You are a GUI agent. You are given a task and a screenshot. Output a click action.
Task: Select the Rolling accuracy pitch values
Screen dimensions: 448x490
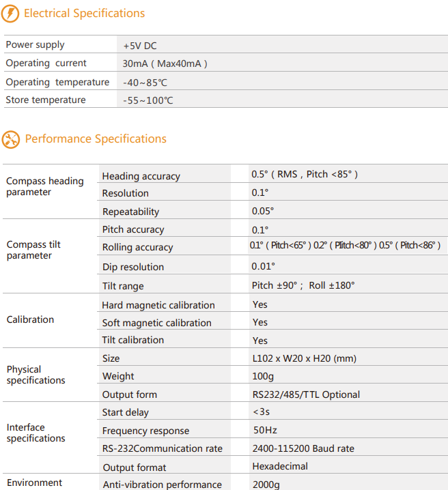pyautogui.click(x=345, y=245)
